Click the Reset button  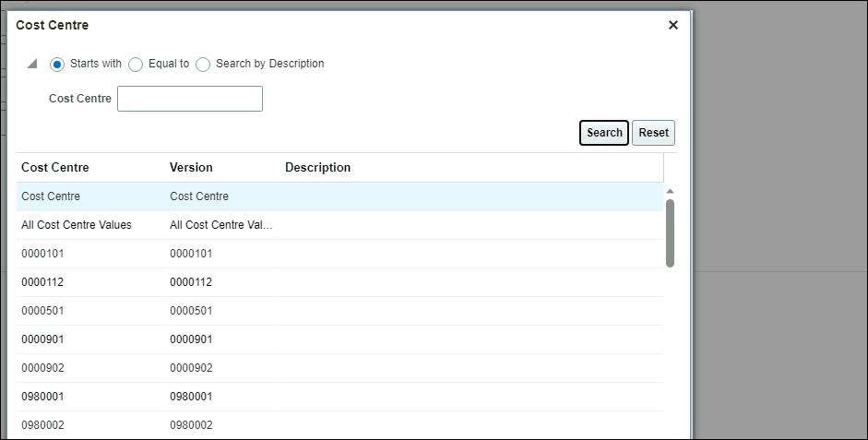(x=653, y=133)
